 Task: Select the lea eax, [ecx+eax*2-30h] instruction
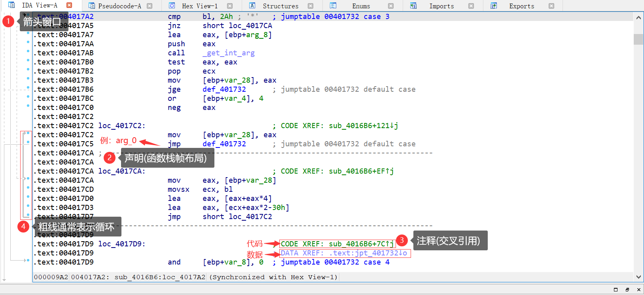click(229, 208)
